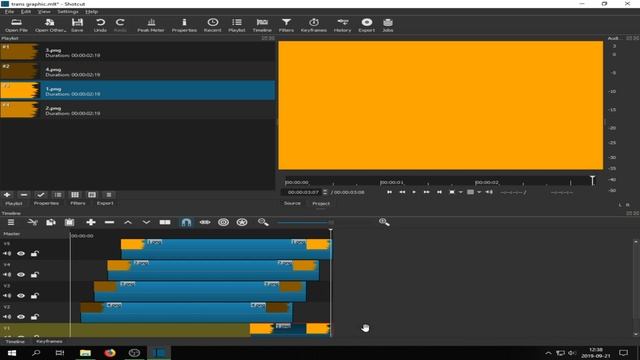Open Keyframes from the main toolbar
Screen dimensions: 640x360
[313, 25]
